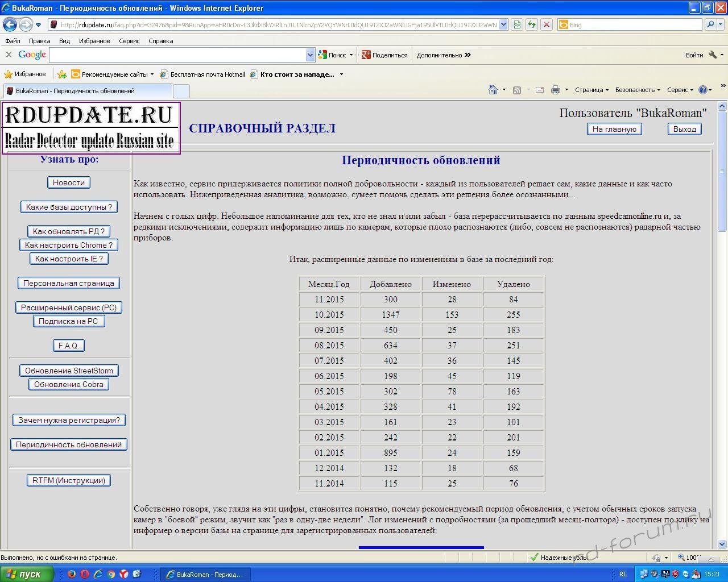Viewport: 728px width, 582px height.
Task: Click the RSS feeds icon
Action: 517,90
